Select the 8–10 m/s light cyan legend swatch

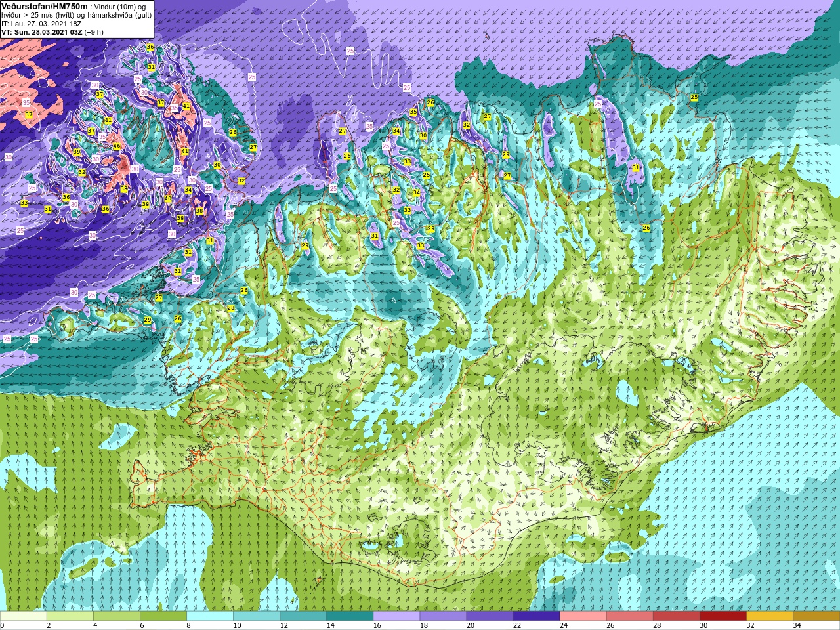click(x=210, y=616)
